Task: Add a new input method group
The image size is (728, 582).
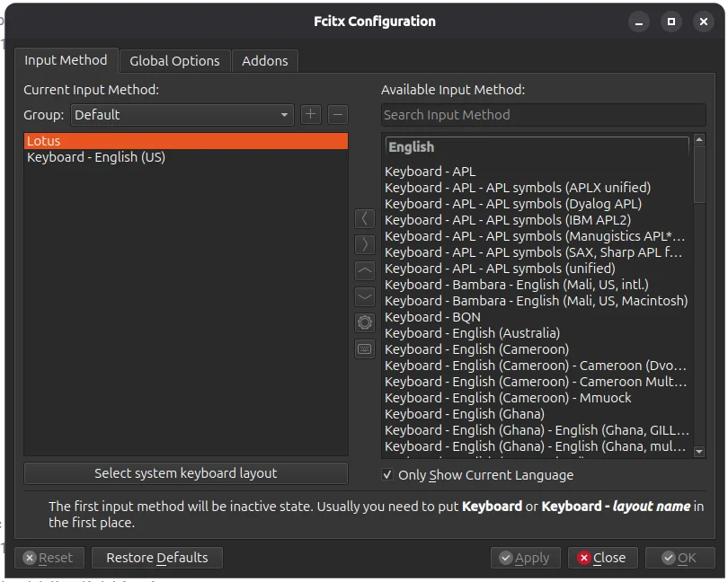Action: (311, 114)
